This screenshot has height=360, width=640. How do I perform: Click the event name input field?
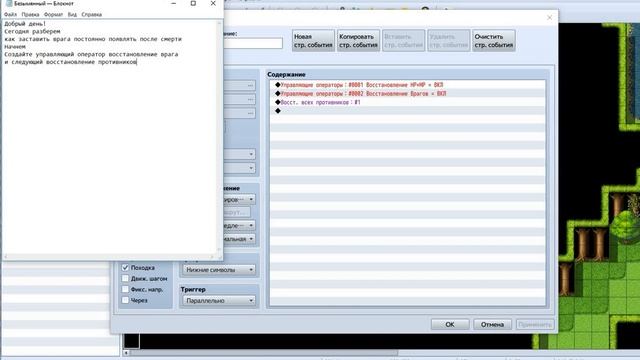253,43
